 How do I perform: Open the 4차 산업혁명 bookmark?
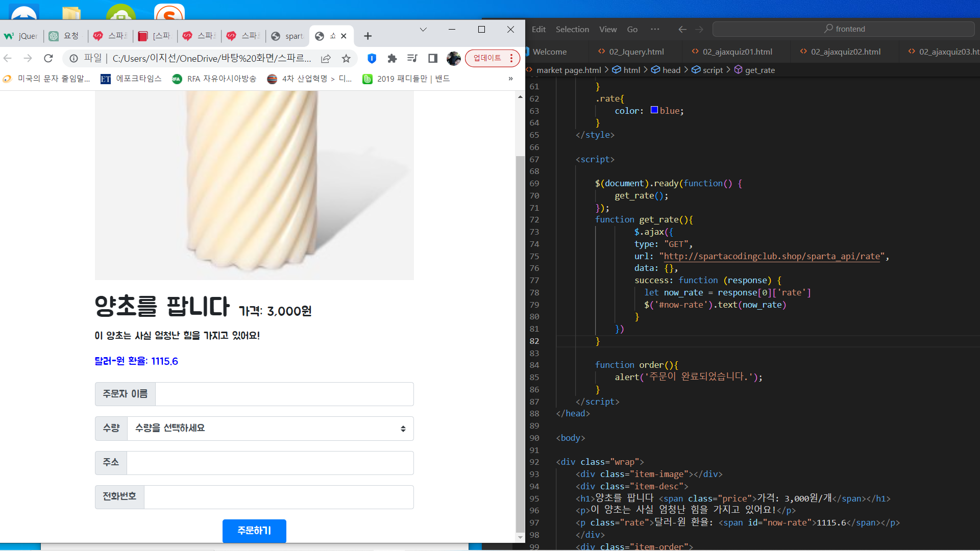click(309, 79)
